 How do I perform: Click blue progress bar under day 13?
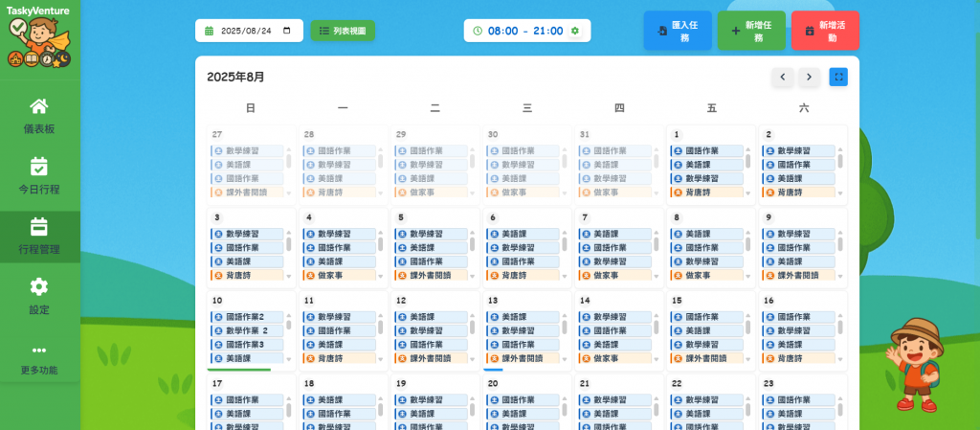click(x=493, y=370)
